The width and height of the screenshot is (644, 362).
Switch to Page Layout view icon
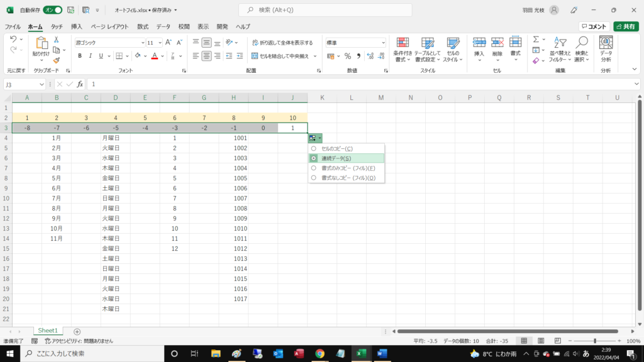(541, 341)
